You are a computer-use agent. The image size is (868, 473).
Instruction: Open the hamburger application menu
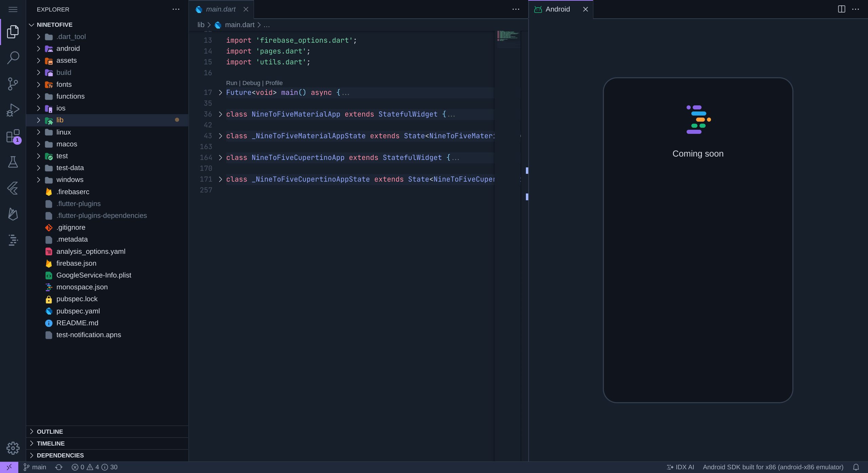[x=13, y=9]
